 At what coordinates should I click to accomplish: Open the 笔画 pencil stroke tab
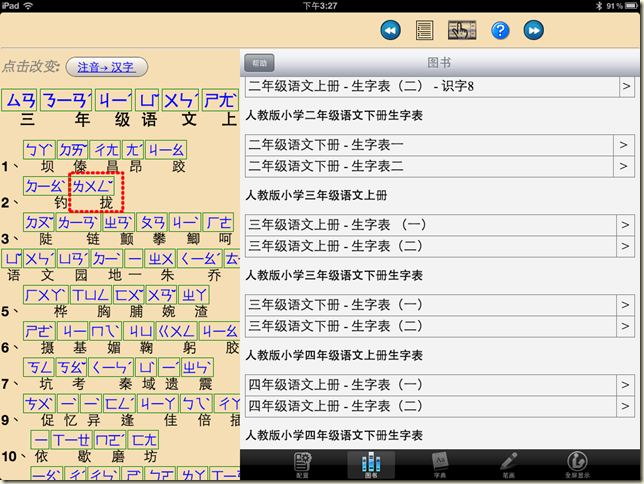[x=508, y=465]
